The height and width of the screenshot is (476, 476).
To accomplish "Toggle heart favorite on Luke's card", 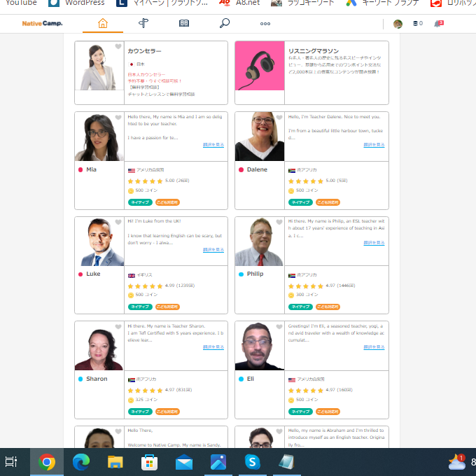I will click(118, 223).
